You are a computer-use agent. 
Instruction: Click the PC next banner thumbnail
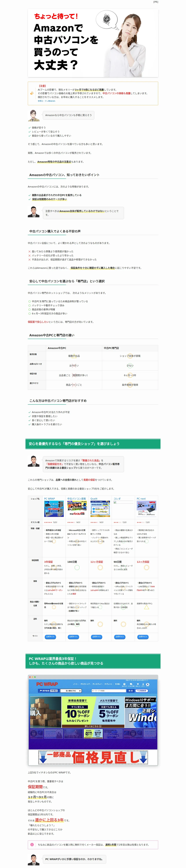click(146, 509)
